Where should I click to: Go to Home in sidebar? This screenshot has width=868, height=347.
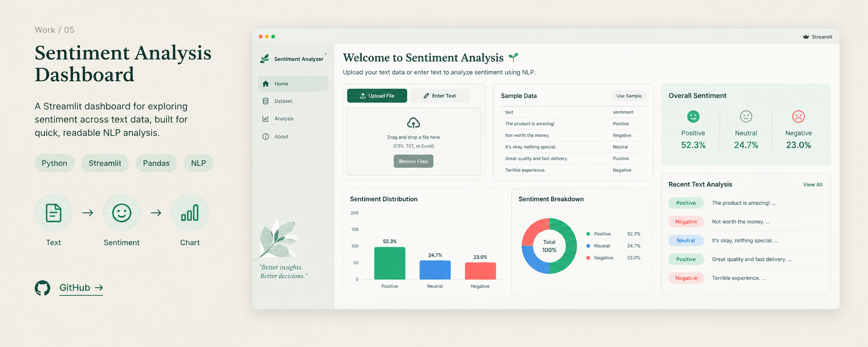(293, 84)
